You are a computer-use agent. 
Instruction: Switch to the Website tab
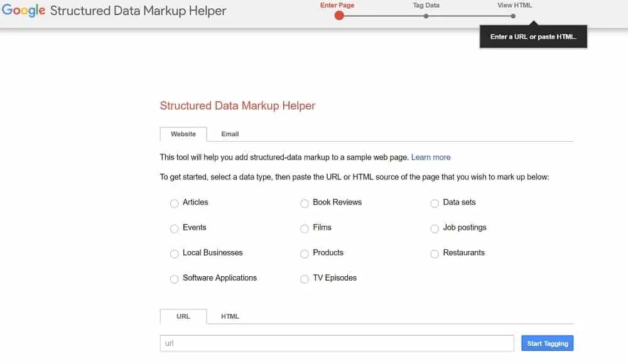point(183,134)
